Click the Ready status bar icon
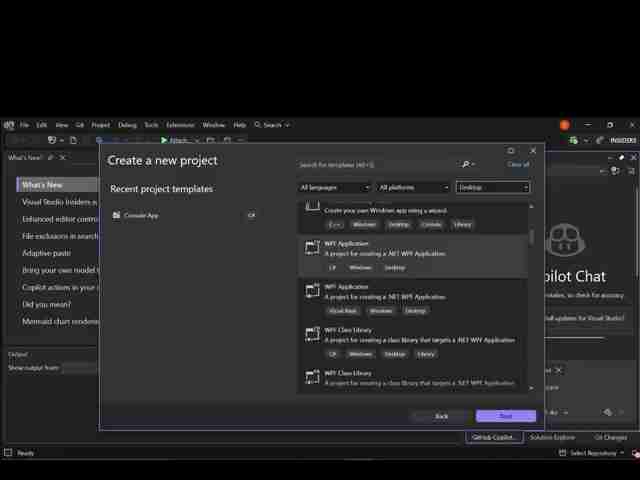 8,453
